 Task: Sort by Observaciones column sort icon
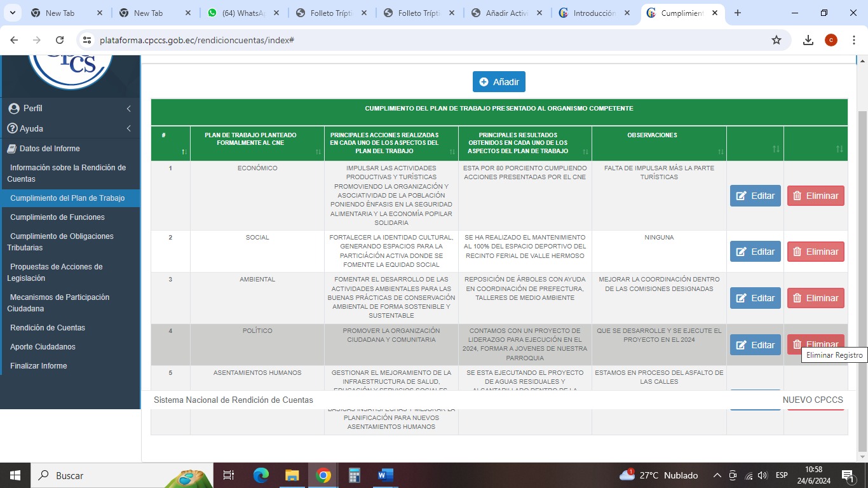click(x=721, y=152)
